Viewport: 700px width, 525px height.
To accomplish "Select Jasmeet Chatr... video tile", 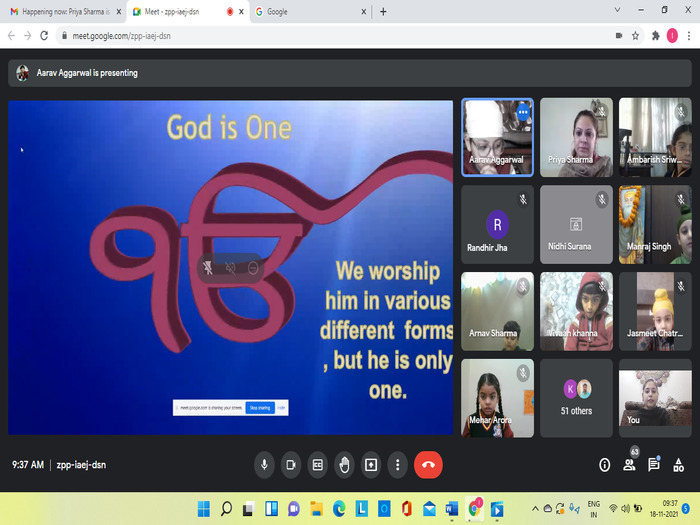I will [655, 311].
